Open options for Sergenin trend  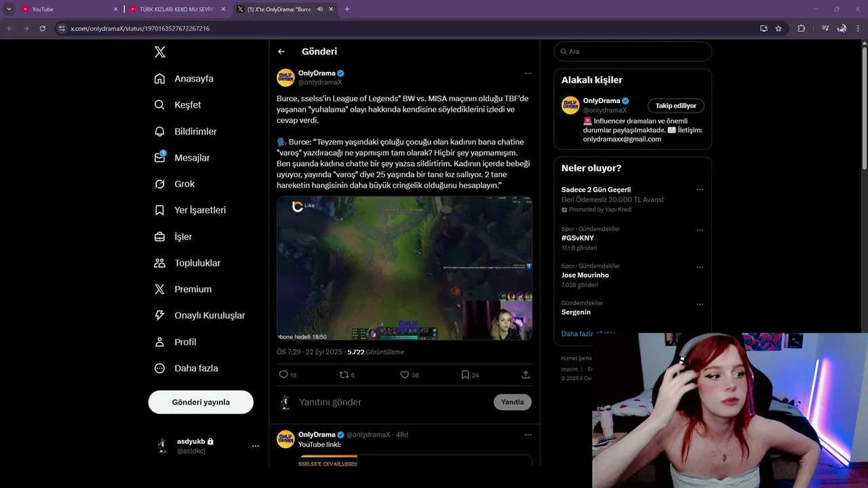point(700,304)
